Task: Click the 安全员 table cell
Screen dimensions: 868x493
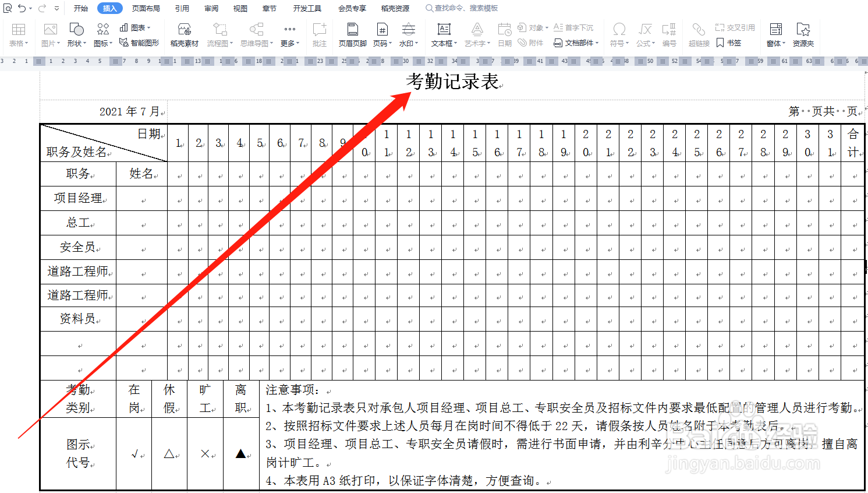Action: [78, 247]
